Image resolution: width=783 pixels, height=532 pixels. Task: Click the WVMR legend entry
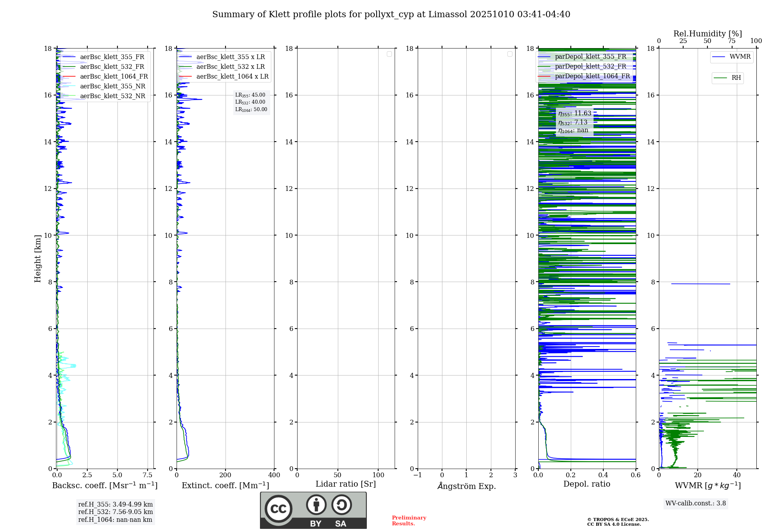coord(740,57)
